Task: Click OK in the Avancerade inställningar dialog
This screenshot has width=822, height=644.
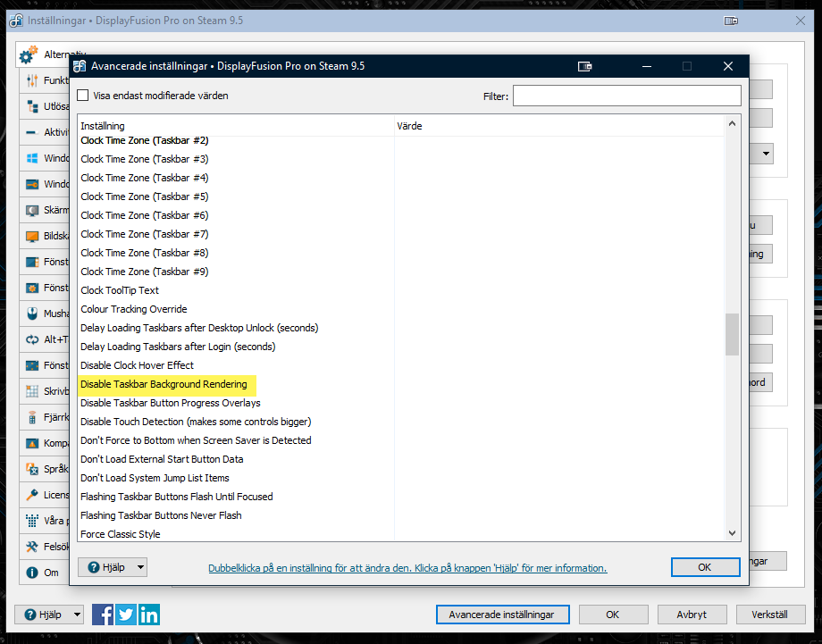Action: 705,567
